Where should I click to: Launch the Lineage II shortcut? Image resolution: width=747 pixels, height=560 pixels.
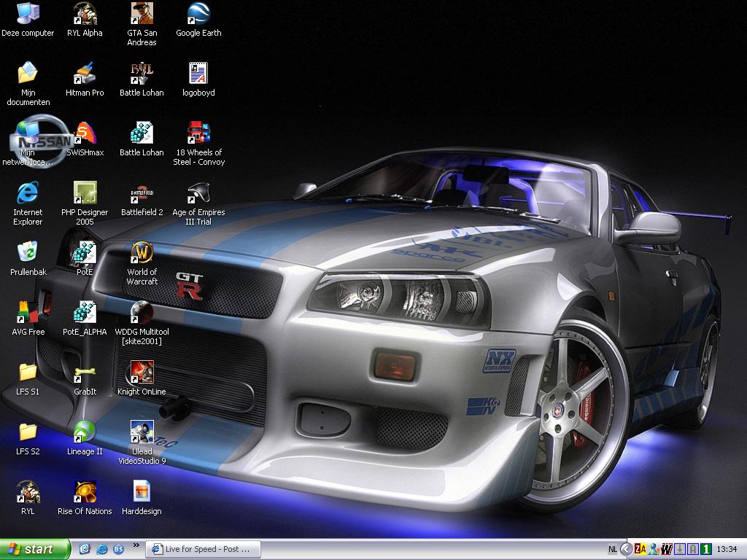pos(85,438)
